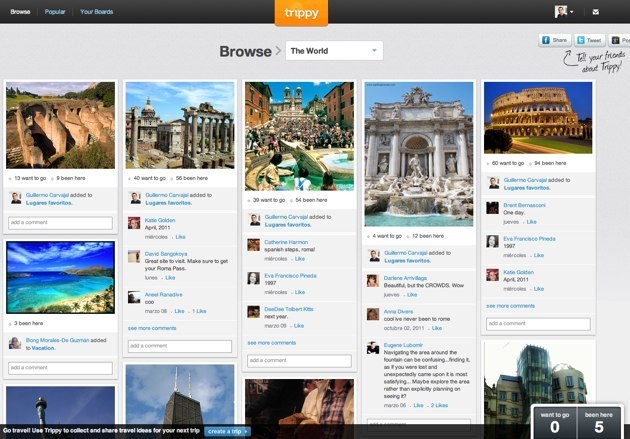Like Brent Bernasconi's One day comment
630x439 pixels.
click(532, 222)
